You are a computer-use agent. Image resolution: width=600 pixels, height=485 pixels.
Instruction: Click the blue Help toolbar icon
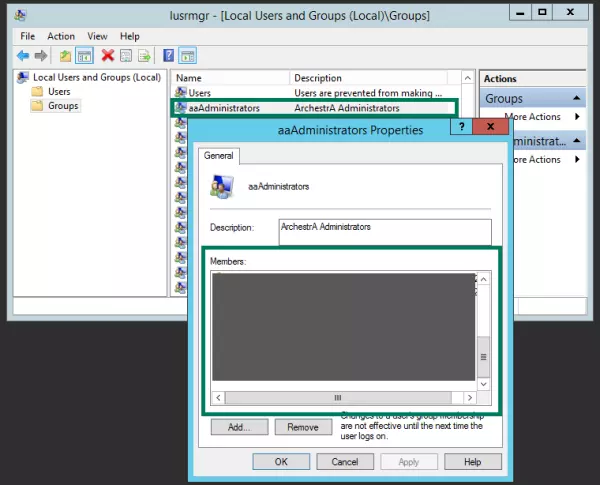click(x=169, y=55)
